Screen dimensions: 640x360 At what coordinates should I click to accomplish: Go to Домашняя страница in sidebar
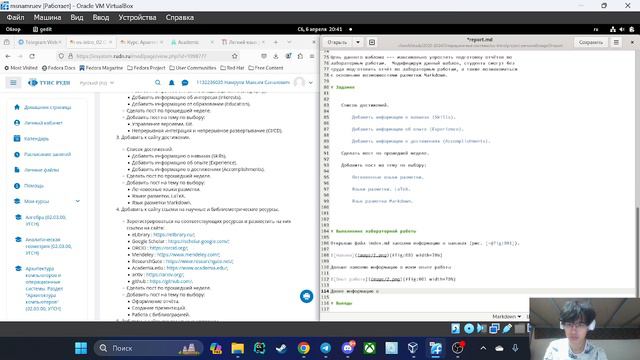pyautogui.click(x=42, y=107)
